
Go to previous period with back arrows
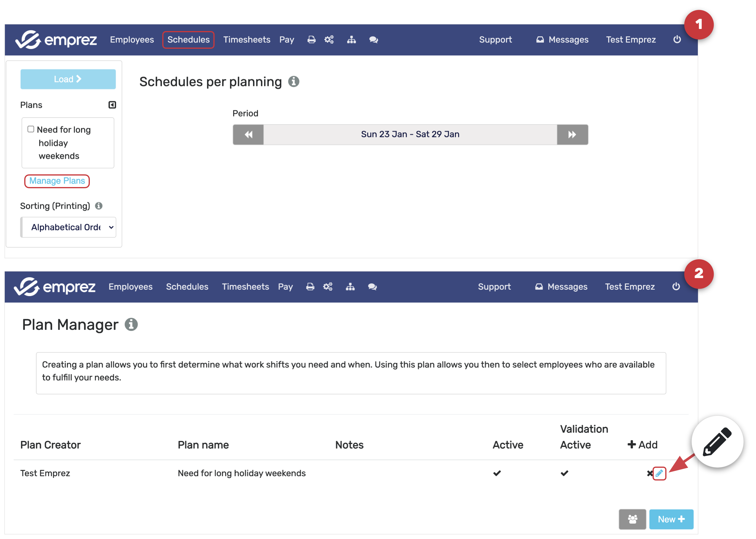(x=248, y=134)
